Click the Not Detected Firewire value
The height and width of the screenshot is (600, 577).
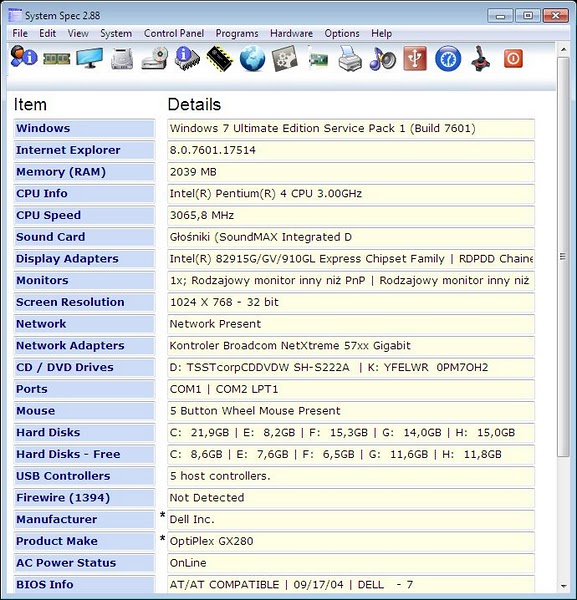351,497
